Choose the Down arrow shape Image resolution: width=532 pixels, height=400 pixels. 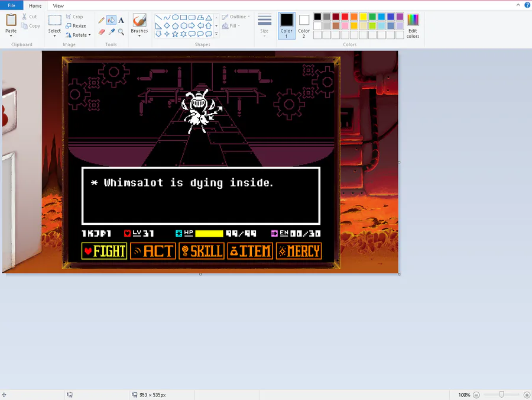(x=158, y=34)
